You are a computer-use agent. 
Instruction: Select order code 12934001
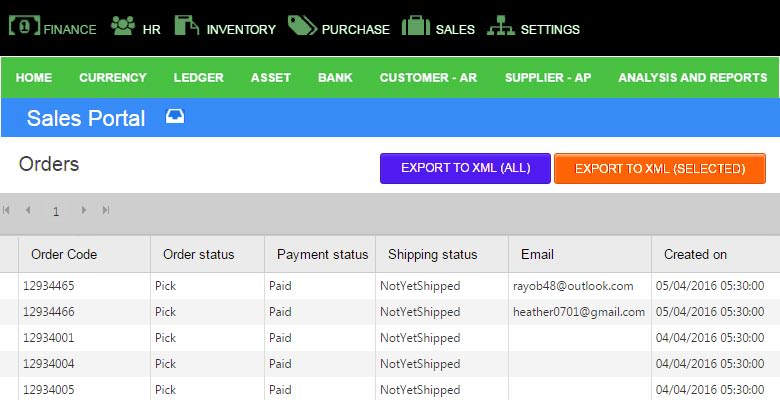[49, 338]
